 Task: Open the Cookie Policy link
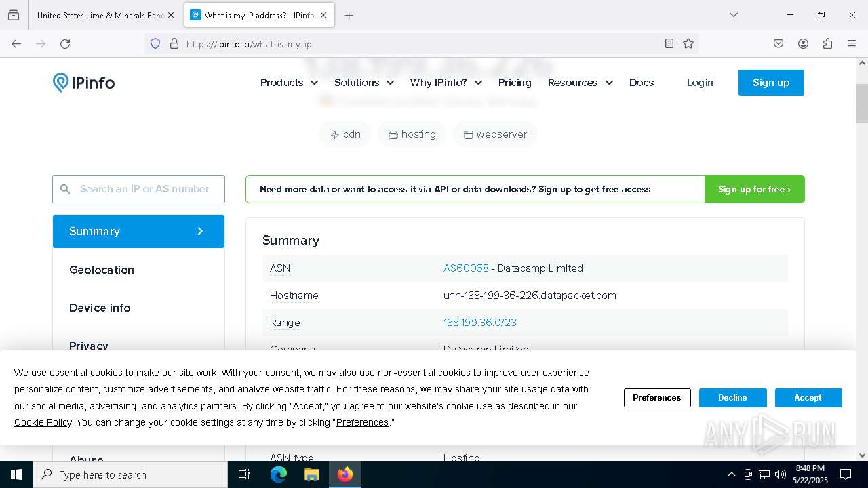[x=43, y=422]
